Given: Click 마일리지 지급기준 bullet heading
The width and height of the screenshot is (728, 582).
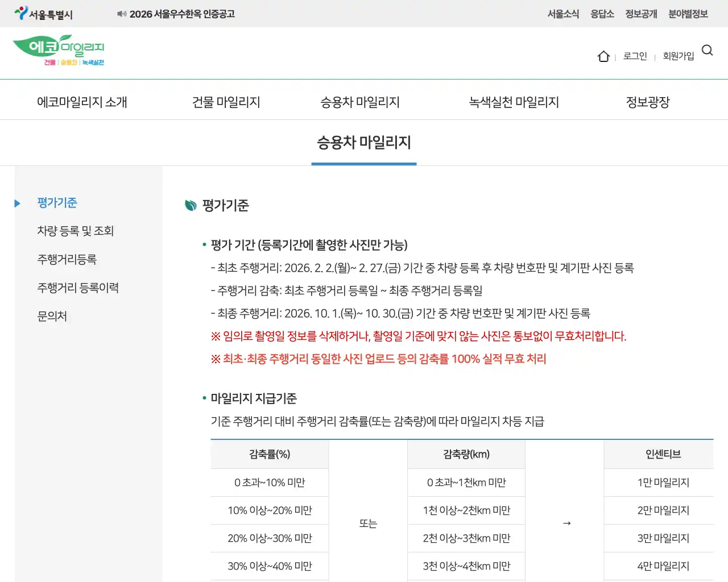Looking at the screenshot, I should 254,398.
